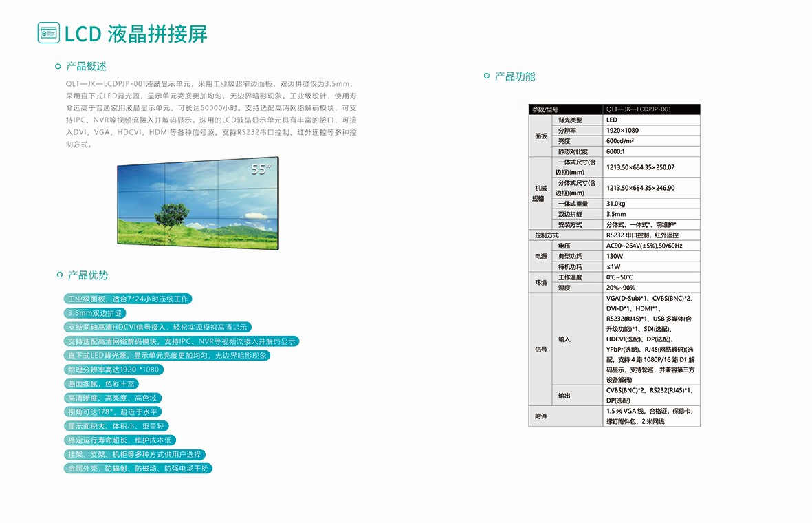Click the value '1213.50×684.35×250.07'
The height and width of the screenshot is (523, 812).
[x=652, y=167]
